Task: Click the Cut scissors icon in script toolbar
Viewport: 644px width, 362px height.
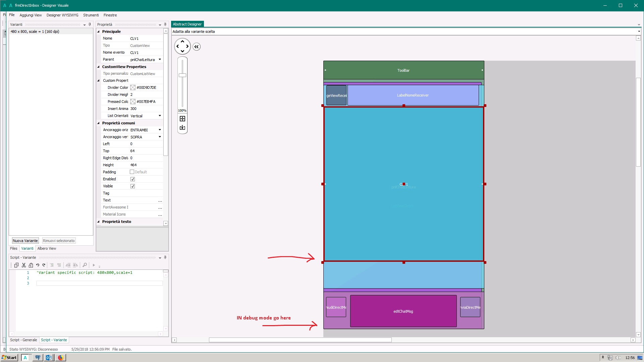Action: tap(24, 265)
